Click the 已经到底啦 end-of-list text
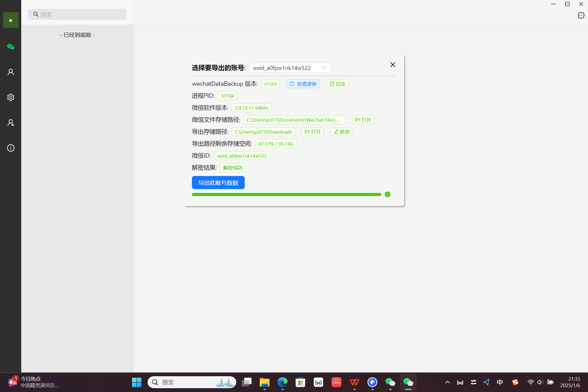This screenshot has width=588, height=392. [x=77, y=35]
